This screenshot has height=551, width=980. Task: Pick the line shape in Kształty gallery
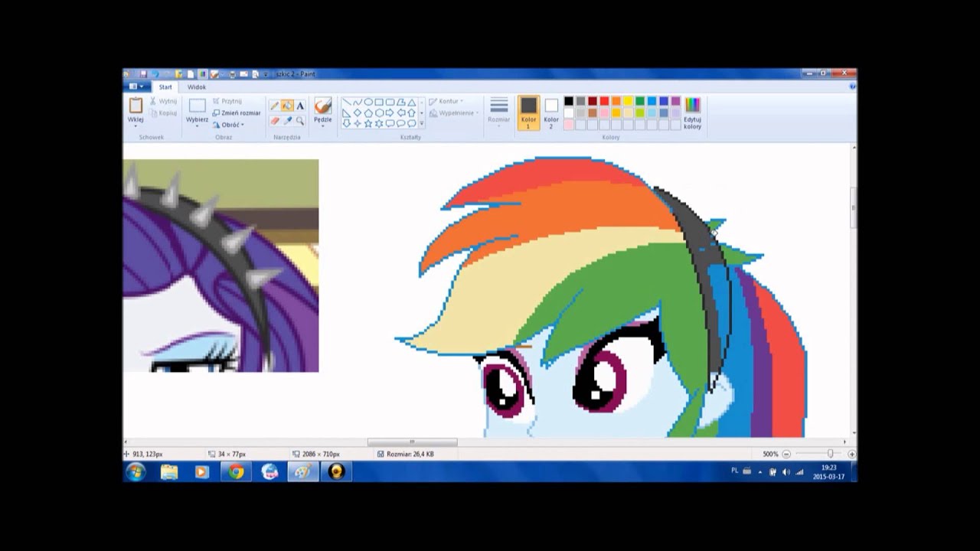click(x=346, y=102)
